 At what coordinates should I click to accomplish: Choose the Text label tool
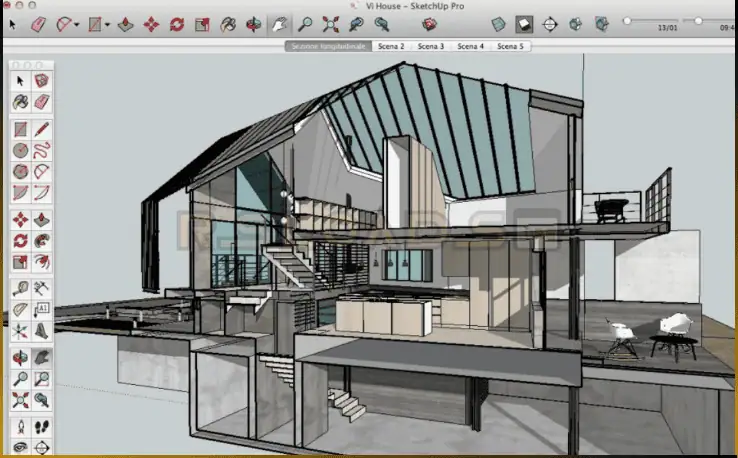[x=41, y=310]
